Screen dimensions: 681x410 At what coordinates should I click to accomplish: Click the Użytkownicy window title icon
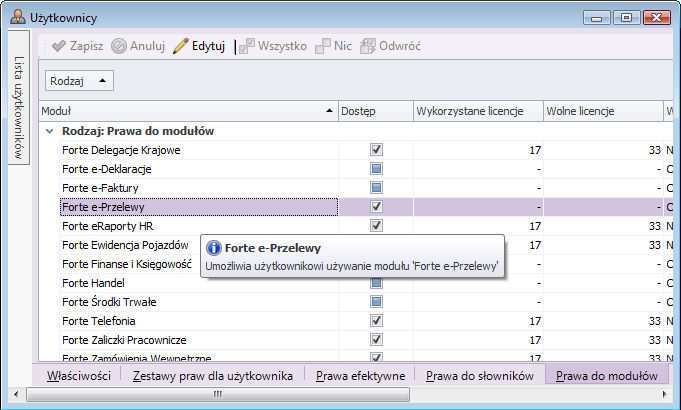[x=17, y=17]
